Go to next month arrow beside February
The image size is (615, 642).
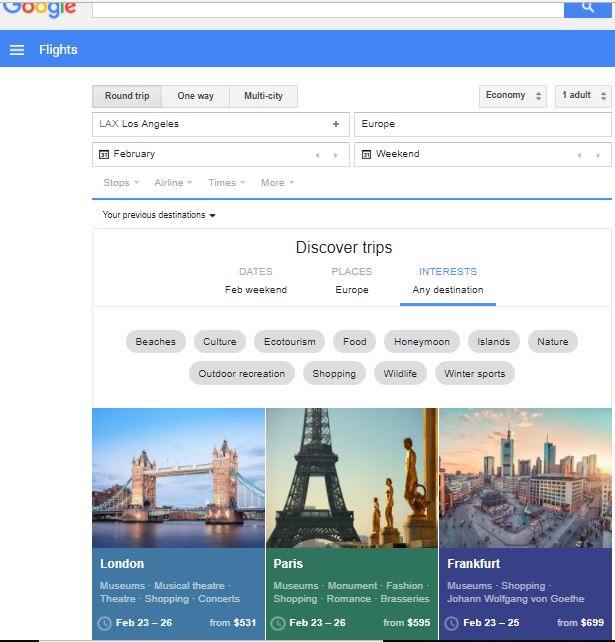click(336, 155)
